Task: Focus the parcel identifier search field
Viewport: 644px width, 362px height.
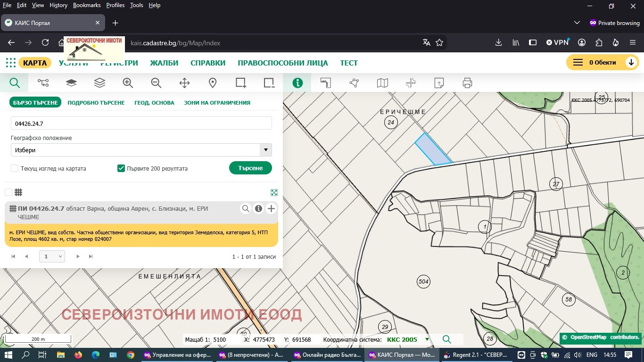Action: 141,123
